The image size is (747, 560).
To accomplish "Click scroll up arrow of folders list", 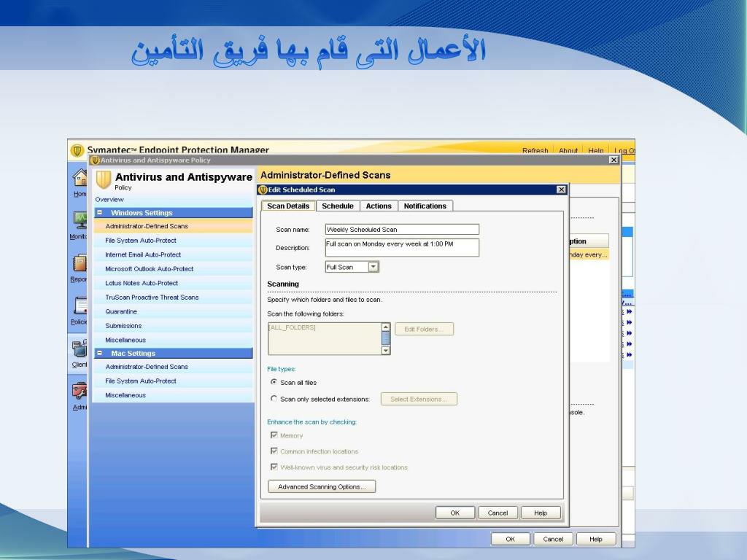I will (x=386, y=327).
